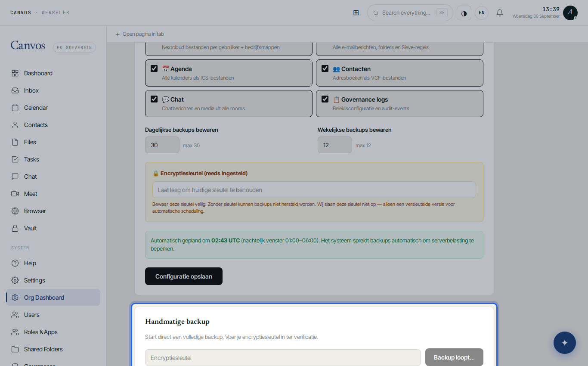Open the user avatar menu
Screen dimensions: 588x366
570,13
